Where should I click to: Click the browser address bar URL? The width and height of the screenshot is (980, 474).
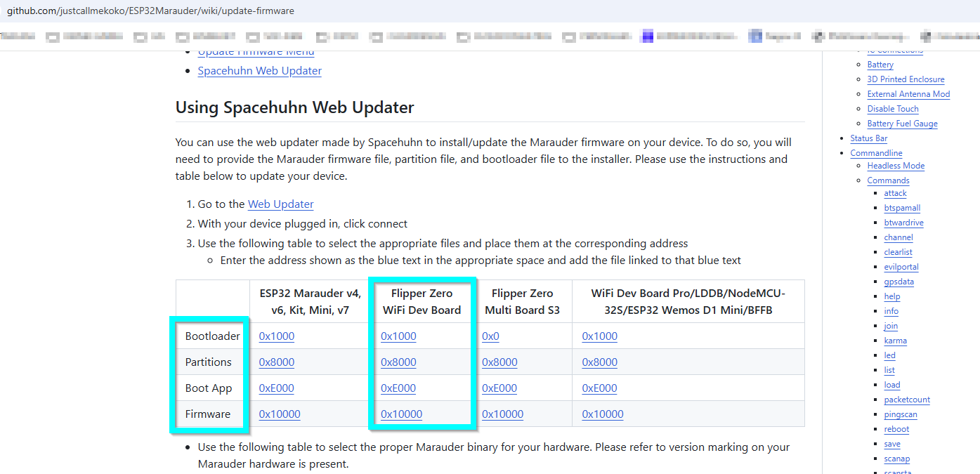150,11
